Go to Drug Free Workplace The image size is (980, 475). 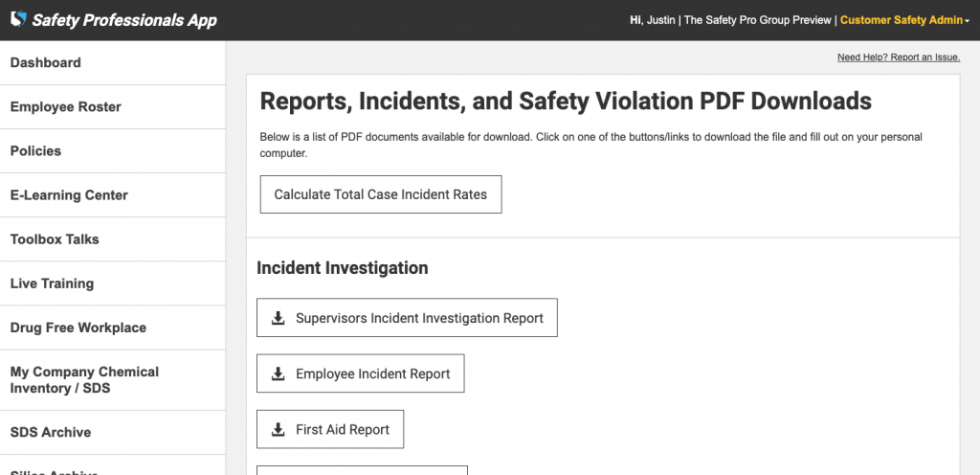[x=113, y=328]
